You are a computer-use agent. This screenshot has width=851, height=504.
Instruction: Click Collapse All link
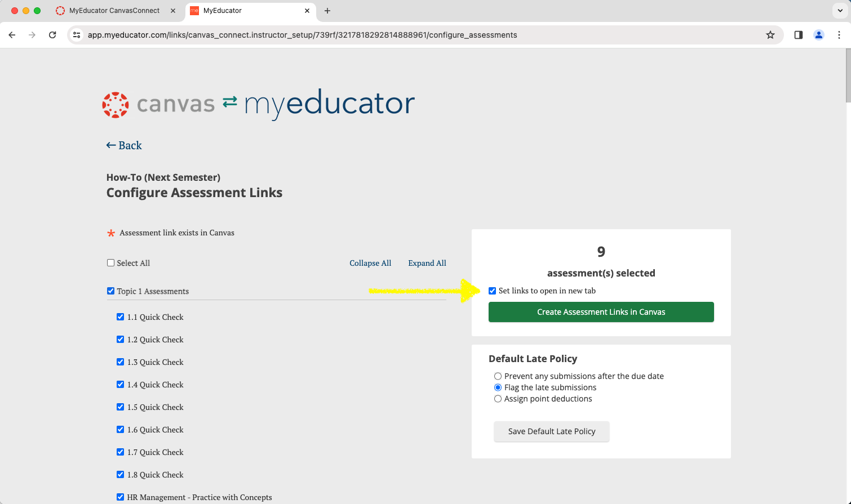[x=370, y=263]
